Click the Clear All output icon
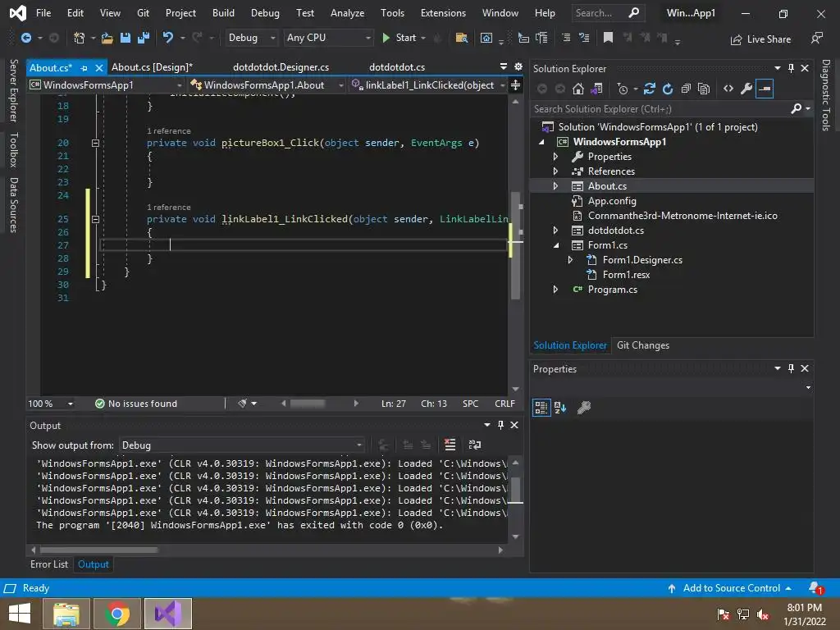 (x=450, y=445)
